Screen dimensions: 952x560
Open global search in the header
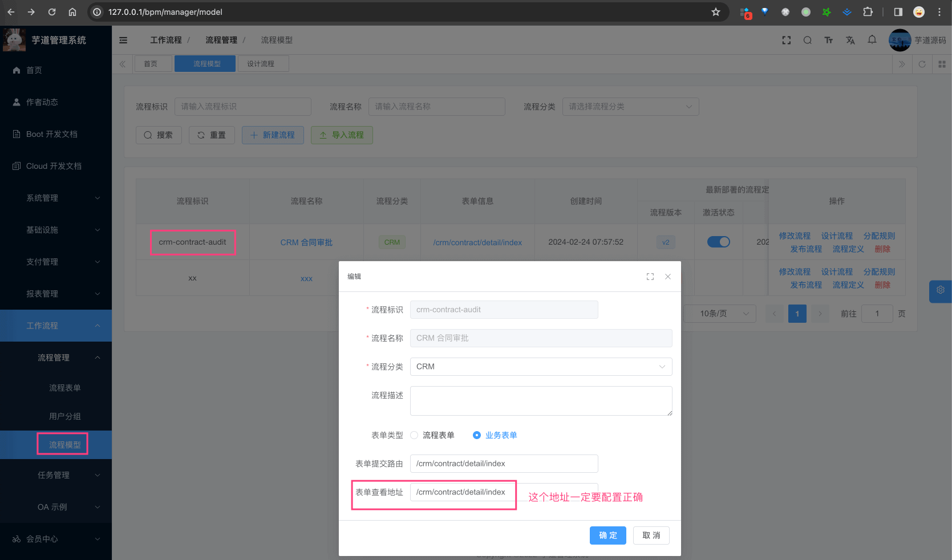point(807,40)
